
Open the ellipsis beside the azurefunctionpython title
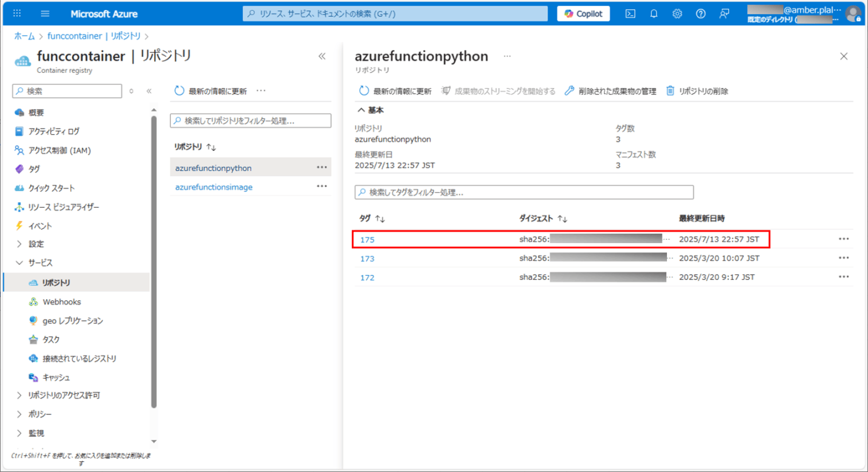tap(507, 56)
